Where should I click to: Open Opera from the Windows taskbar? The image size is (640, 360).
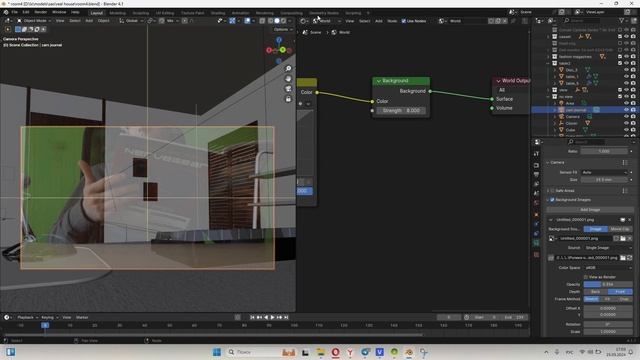[x=336, y=352]
